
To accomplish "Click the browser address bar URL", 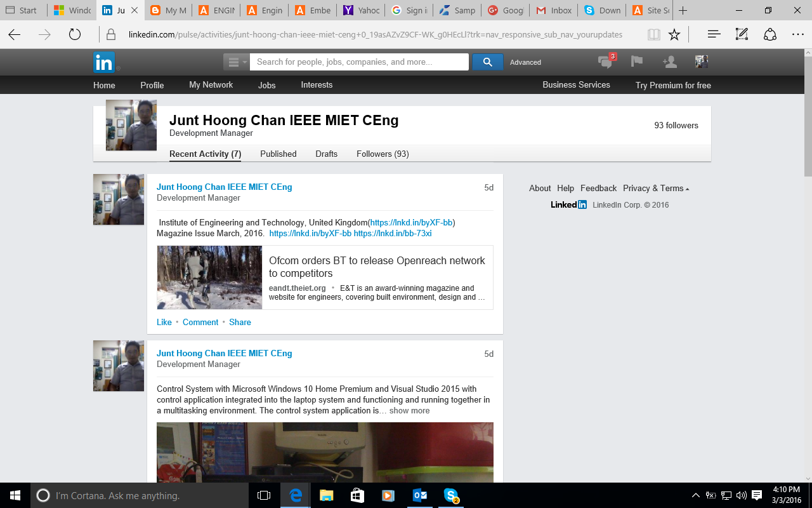I will (375, 35).
